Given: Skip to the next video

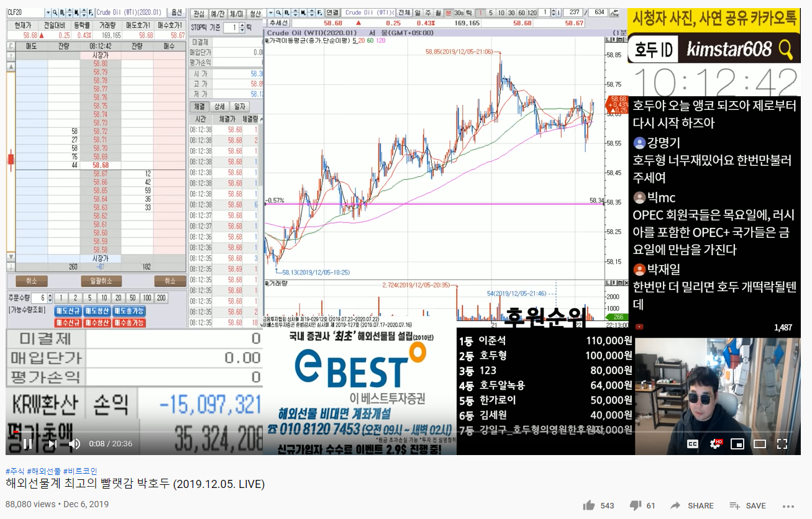Looking at the screenshot, I should [52, 444].
